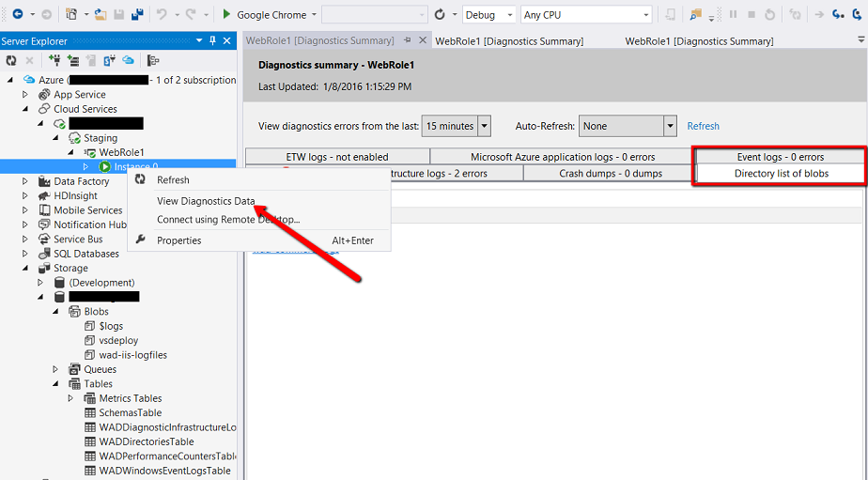Click Connect to Microsoft Azure cloud icon
The width and height of the screenshot is (868, 480).
click(x=128, y=60)
